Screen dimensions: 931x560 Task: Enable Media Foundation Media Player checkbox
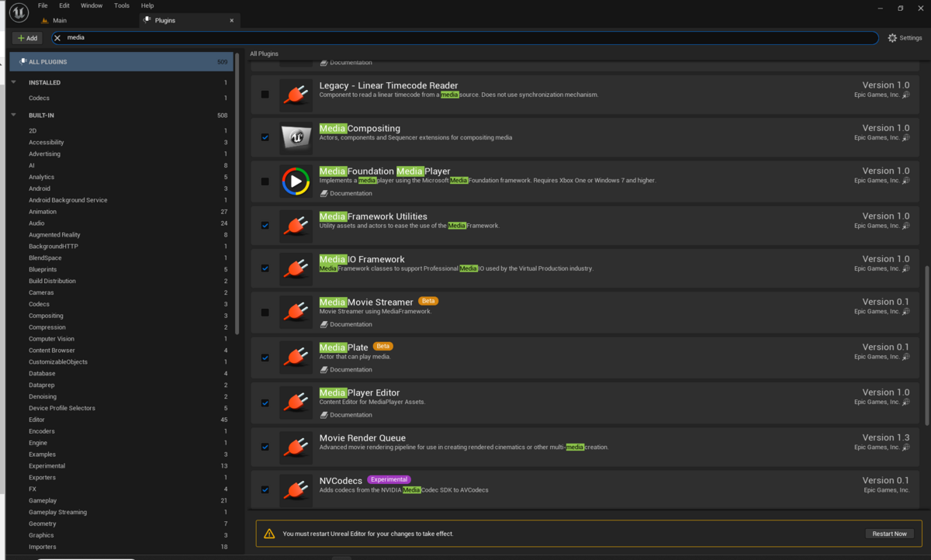265,181
